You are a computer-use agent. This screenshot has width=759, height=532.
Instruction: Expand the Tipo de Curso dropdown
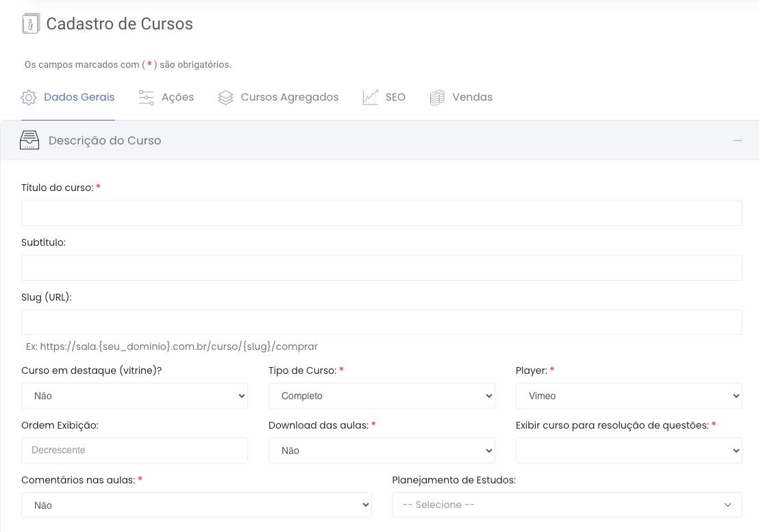(382, 396)
